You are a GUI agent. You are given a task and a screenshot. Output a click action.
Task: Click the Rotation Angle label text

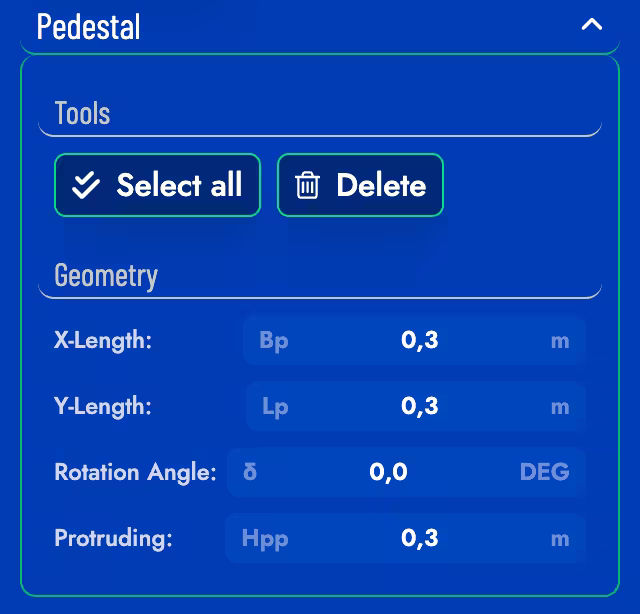click(135, 472)
